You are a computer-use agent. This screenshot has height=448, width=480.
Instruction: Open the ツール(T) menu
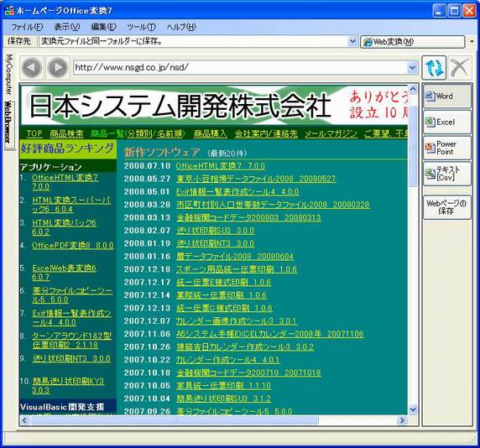click(x=142, y=27)
